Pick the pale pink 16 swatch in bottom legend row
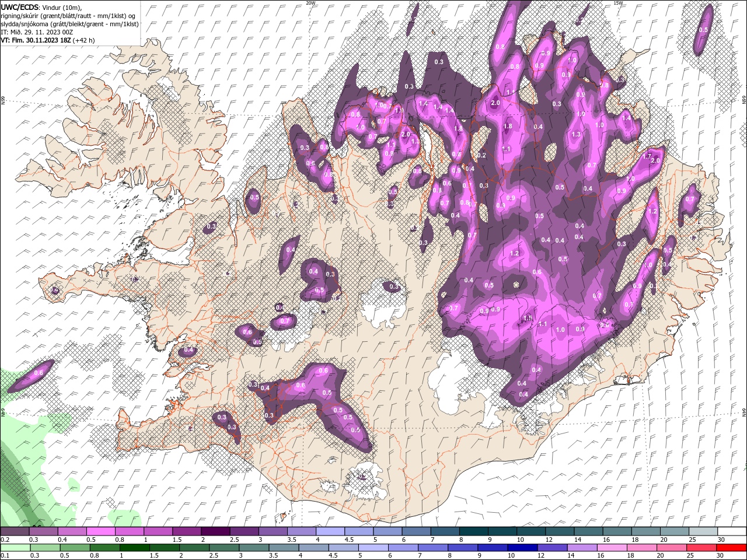The image size is (747, 560). tap(612, 548)
